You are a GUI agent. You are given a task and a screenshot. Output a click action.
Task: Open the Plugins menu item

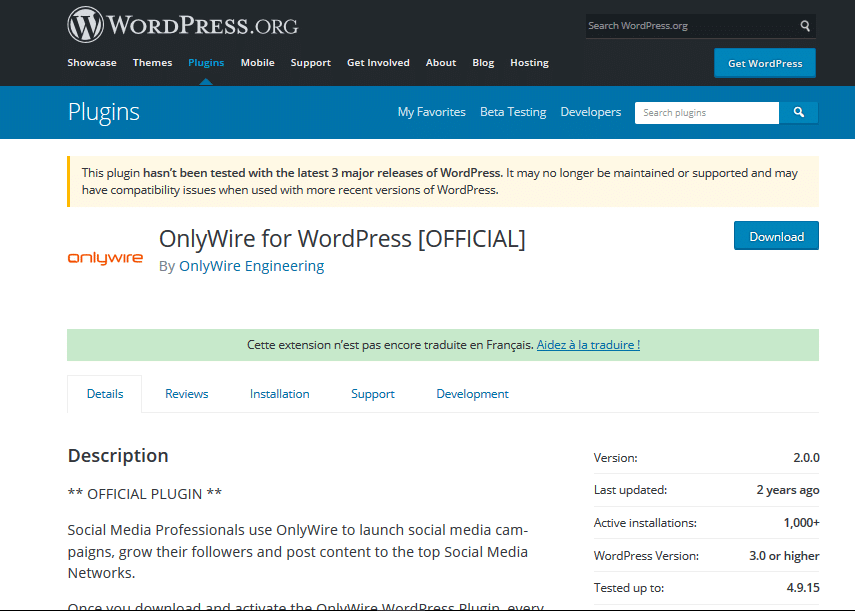pyautogui.click(x=206, y=63)
